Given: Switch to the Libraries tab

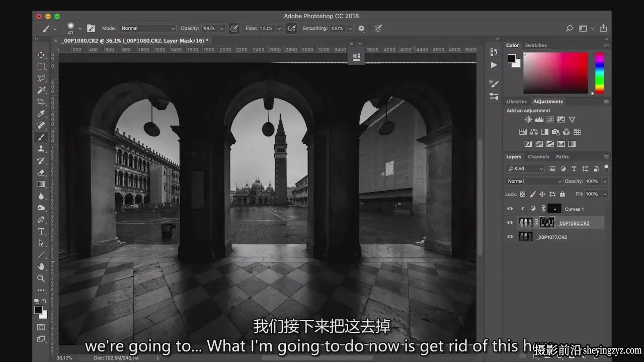Looking at the screenshot, I should coord(516,102).
